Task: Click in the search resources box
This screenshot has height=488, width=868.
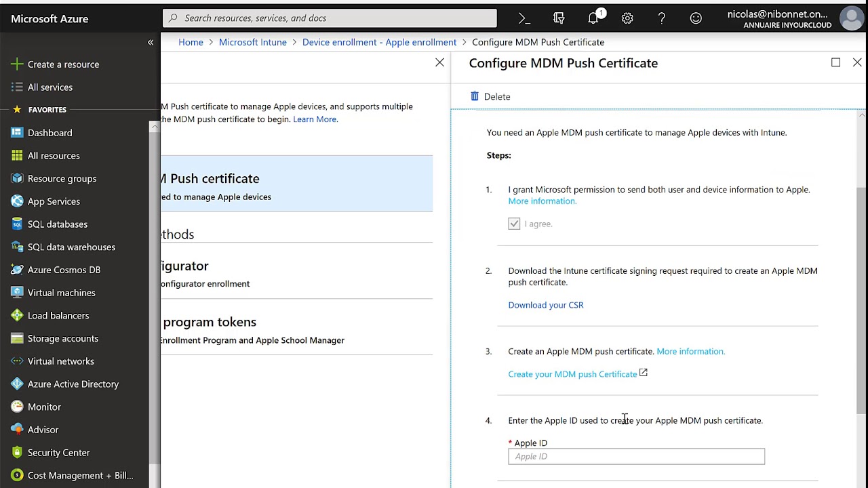Action: coord(330,18)
